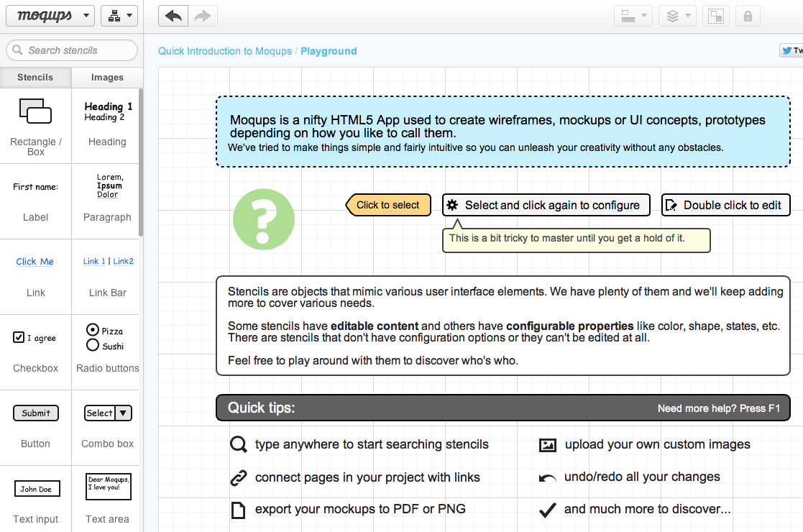Click 'and much more to discover...' text
This screenshot has width=803, height=532.
pyautogui.click(x=647, y=509)
